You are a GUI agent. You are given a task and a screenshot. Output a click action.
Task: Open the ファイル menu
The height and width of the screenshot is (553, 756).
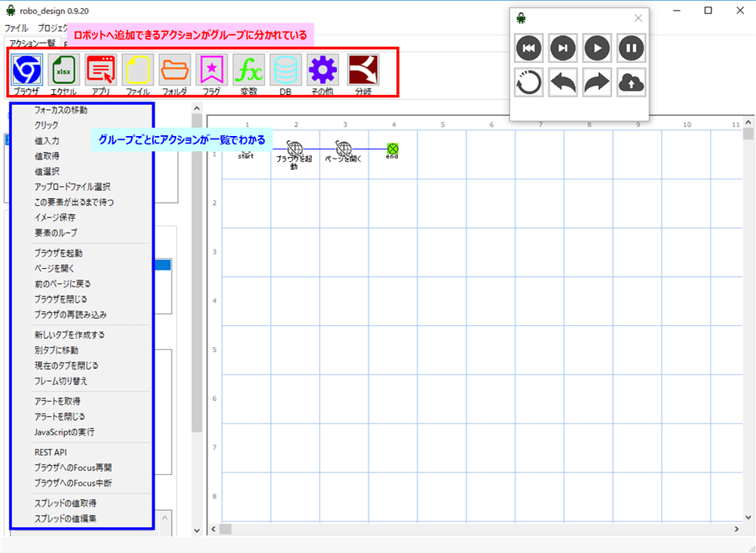(16, 27)
